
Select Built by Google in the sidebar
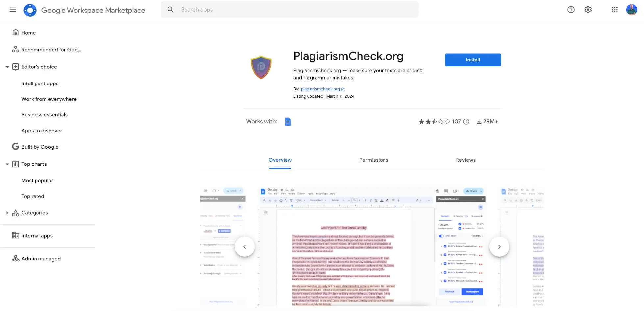tap(40, 147)
